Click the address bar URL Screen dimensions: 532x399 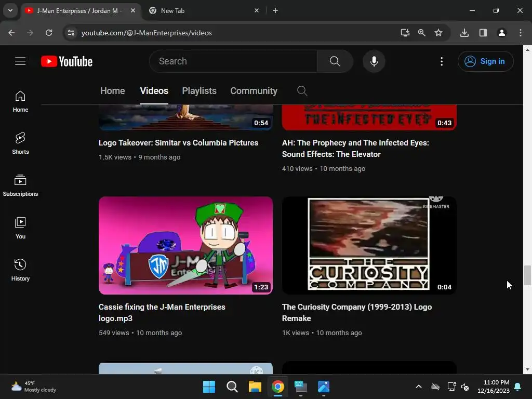[147, 33]
